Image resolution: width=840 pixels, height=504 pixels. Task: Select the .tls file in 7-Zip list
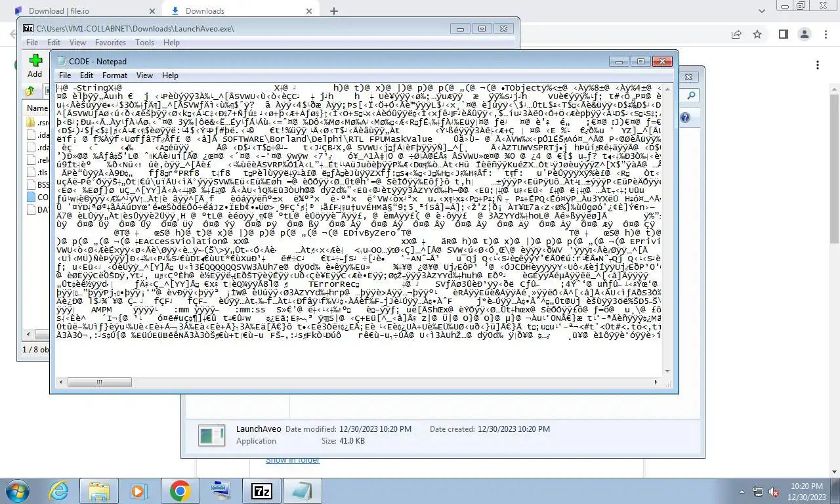point(38,173)
